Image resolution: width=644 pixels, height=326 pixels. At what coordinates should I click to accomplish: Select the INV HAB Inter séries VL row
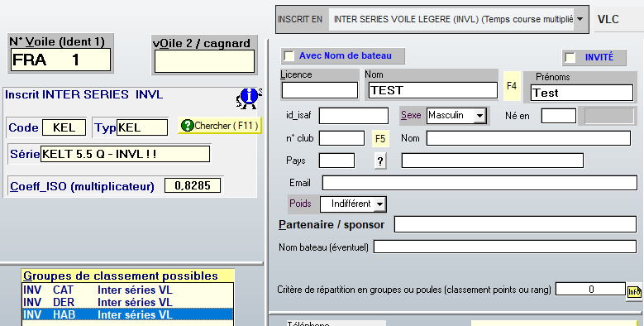(127, 314)
